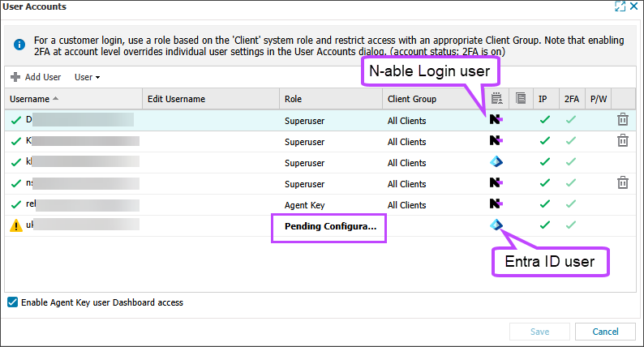Click the N-able login icon in the first row
644x347 pixels.
(496, 120)
